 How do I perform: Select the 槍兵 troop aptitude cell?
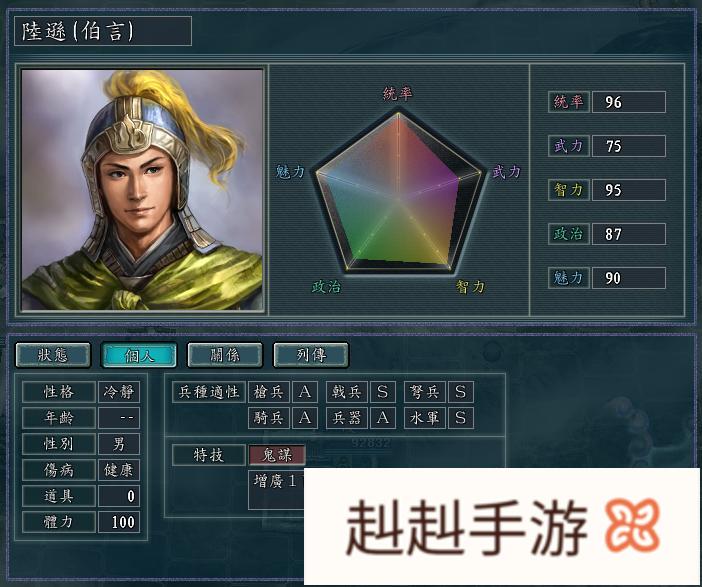pos(269,392)
